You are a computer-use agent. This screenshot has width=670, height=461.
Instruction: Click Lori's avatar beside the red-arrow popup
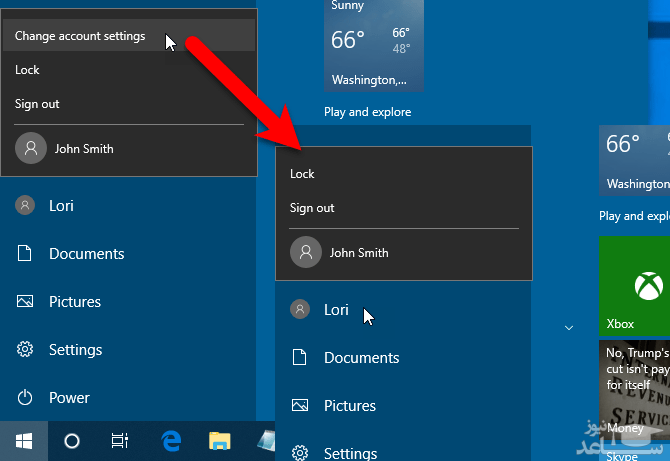point(299,310)
